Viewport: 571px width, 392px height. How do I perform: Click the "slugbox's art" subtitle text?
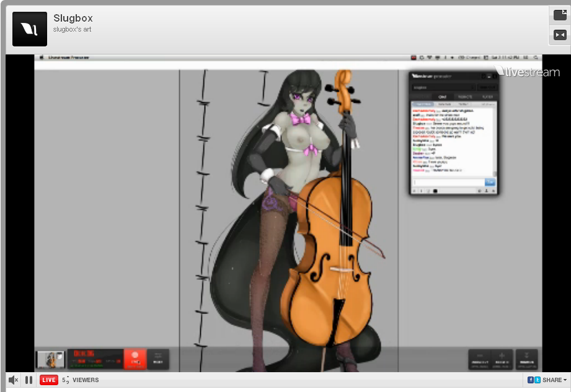pos(72,30)
